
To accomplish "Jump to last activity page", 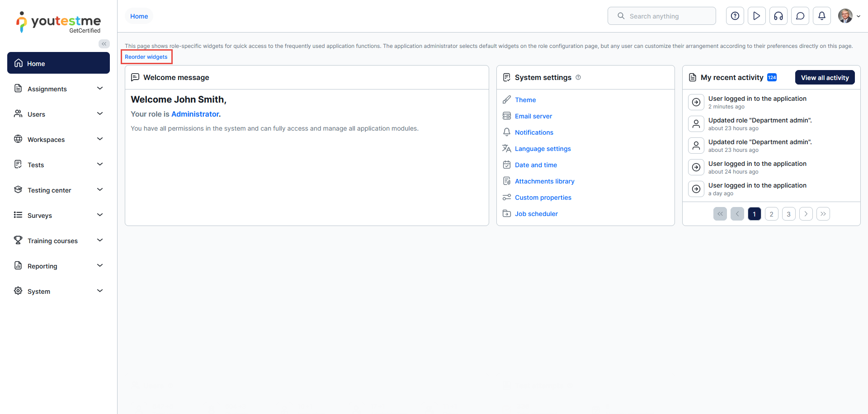I will coord(823,214).
